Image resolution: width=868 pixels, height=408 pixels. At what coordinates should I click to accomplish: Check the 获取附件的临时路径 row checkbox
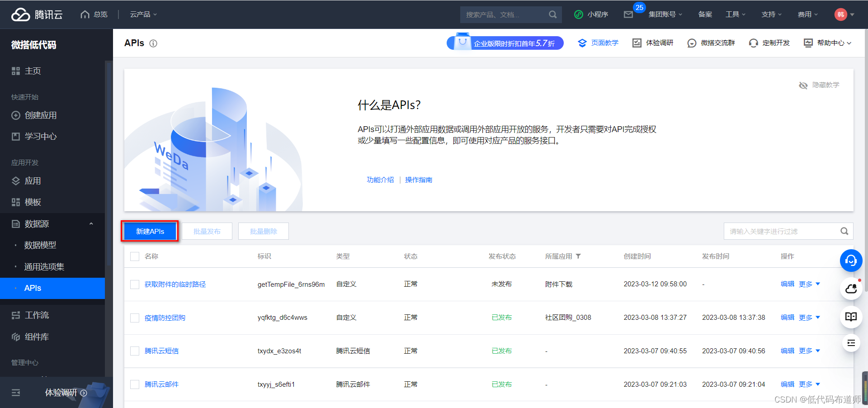[135, 285]
